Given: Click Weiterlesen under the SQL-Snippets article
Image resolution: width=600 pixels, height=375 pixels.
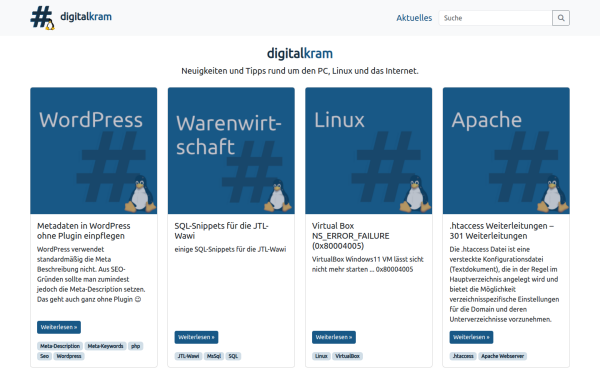Looking at the screenshot, I should [x=196, y=337].
